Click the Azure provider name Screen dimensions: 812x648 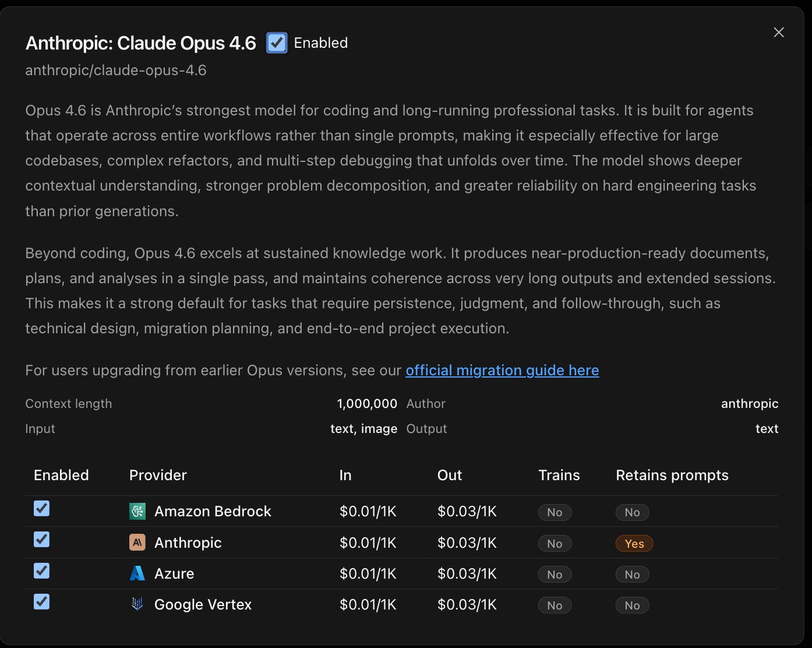coord(174,574)
